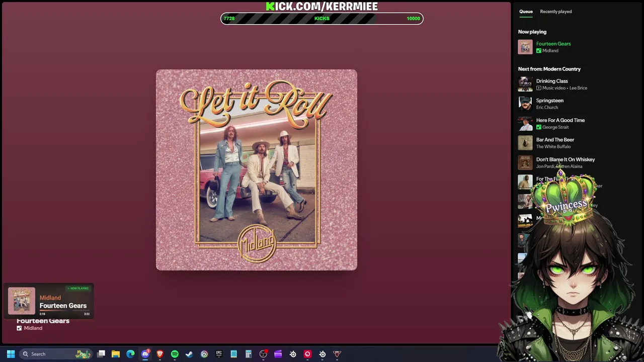Switch to Spotify from the taskbar

[175, 354]
